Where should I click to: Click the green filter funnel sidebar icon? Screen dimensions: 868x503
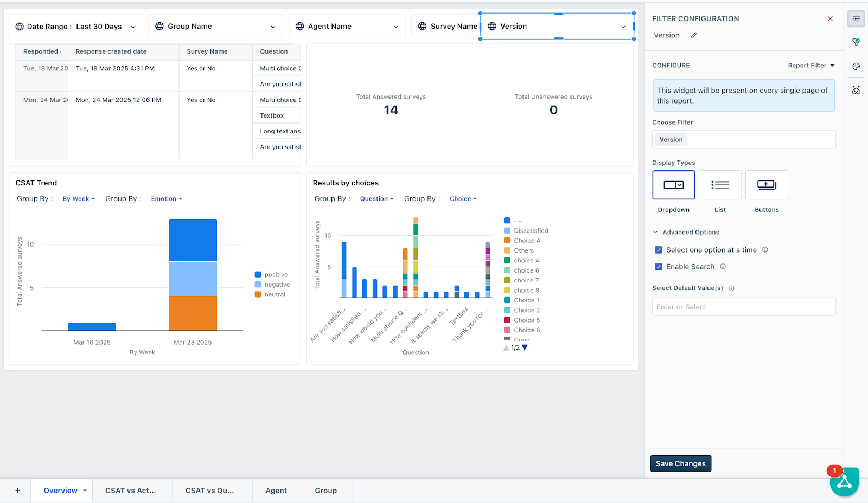point(856,42)
